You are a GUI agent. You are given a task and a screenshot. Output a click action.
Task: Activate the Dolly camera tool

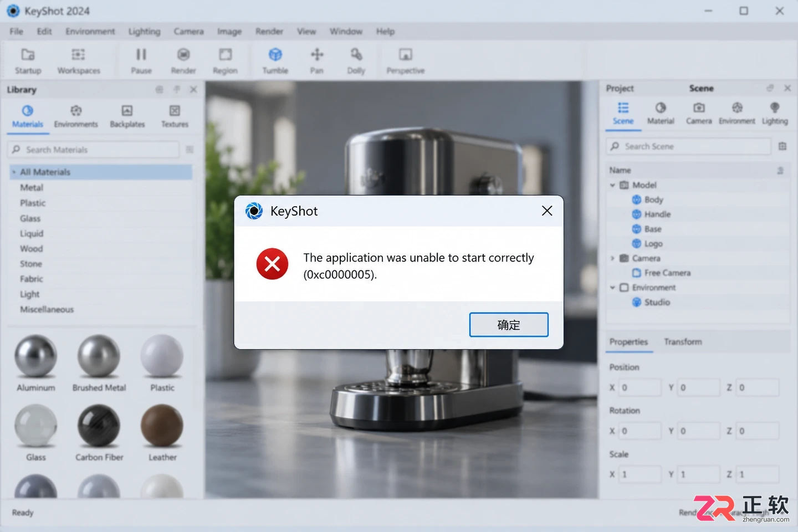(x=356, y=61)
